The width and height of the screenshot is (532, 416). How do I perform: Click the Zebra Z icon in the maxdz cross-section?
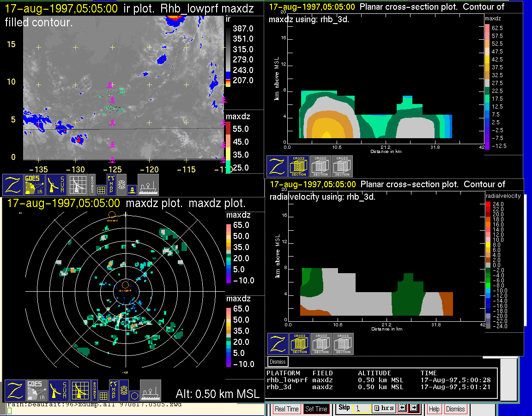tap(277, 166)
